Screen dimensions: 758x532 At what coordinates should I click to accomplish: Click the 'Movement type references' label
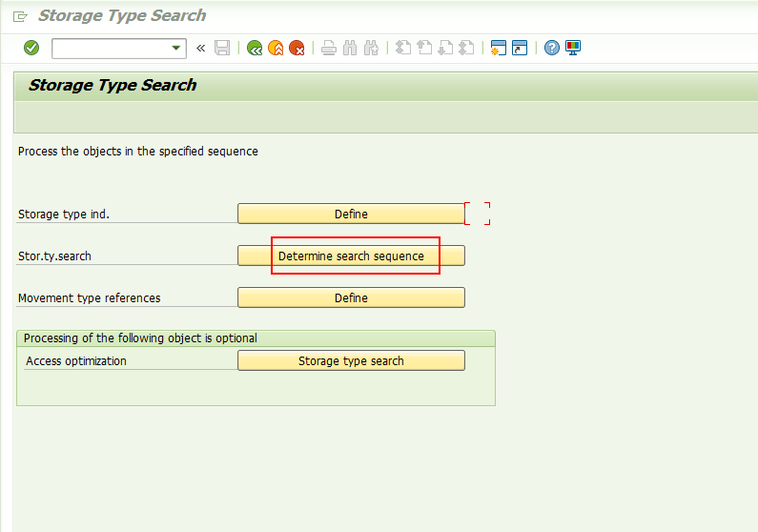[90, 298]
